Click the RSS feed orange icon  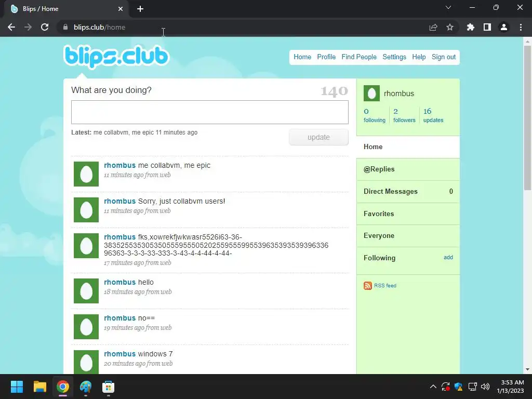point(368,286)
